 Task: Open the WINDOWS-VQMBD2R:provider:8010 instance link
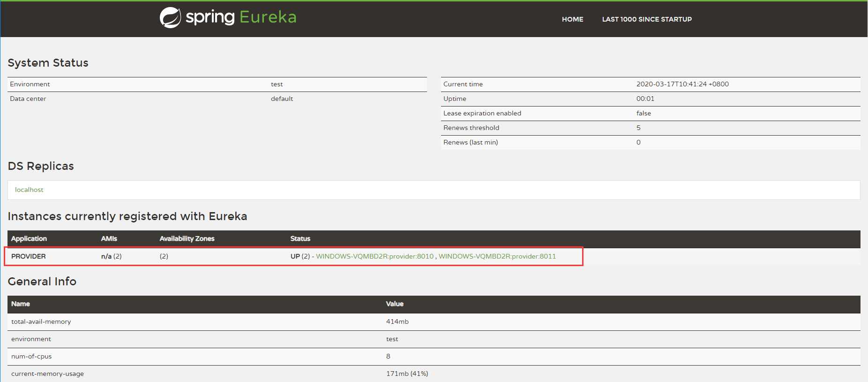point(374,256)
